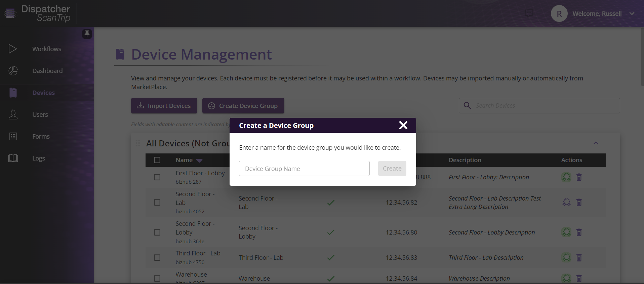Click the Create Device Group button
This screenshot has width=644, height=284.
pyautogui.click(x=243, y=106)
